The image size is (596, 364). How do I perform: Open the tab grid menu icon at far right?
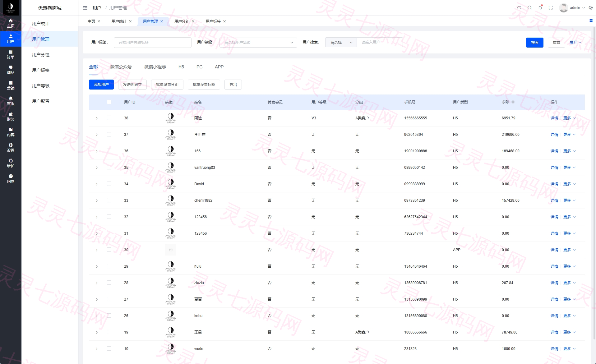(591, 21)
